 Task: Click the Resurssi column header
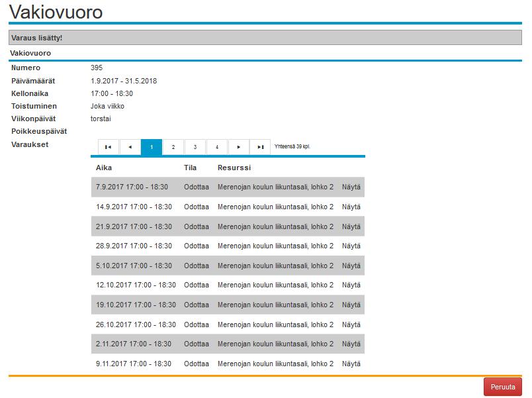(x=234, y=168)
